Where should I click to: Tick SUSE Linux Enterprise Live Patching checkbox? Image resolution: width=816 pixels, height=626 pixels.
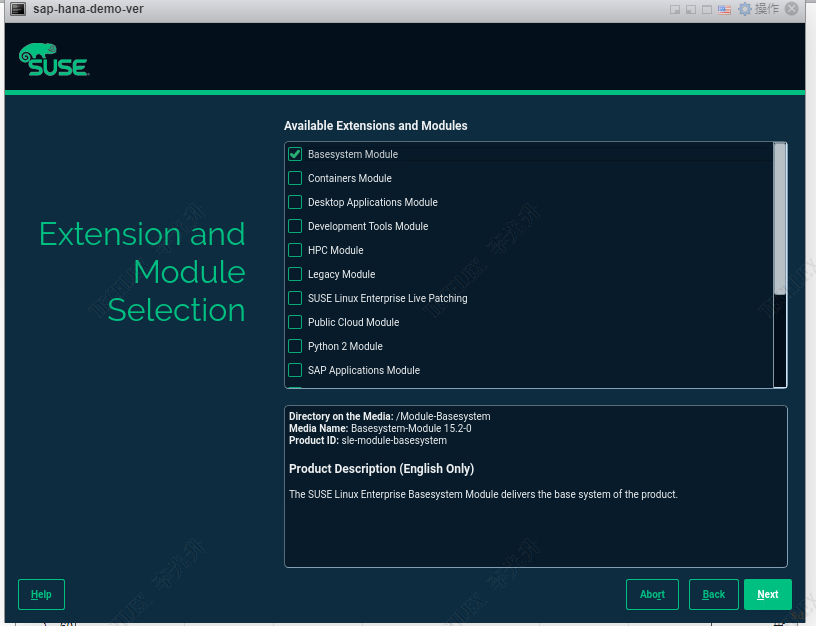(295, 298)
